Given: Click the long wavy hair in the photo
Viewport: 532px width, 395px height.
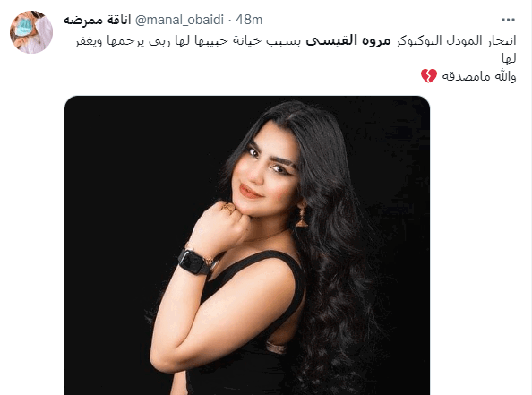Looking at the screenshot, I should [x=339, y=271].
